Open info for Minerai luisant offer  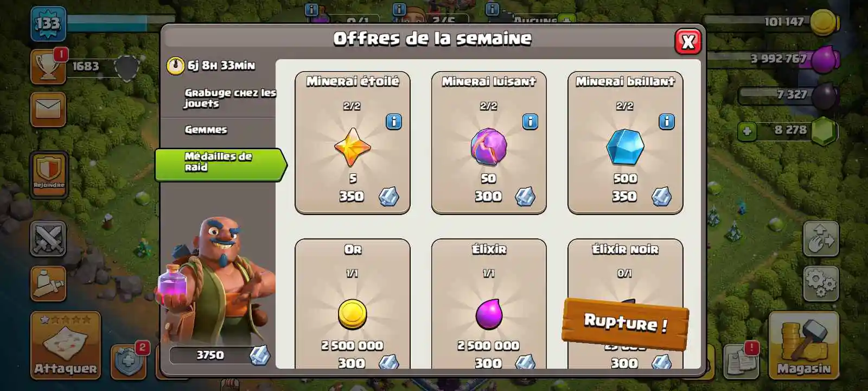[x=530, y=122]
